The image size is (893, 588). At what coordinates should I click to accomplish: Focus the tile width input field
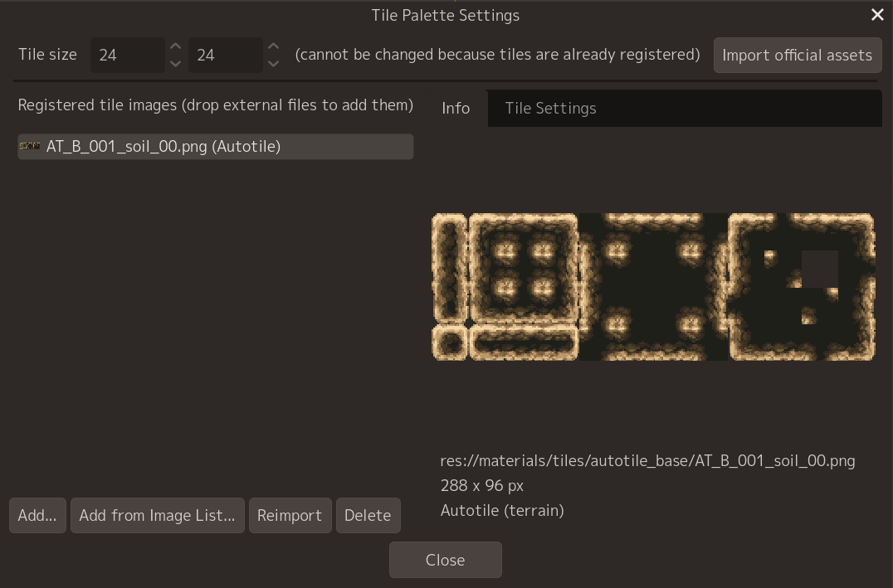click(x=128, y=56)
